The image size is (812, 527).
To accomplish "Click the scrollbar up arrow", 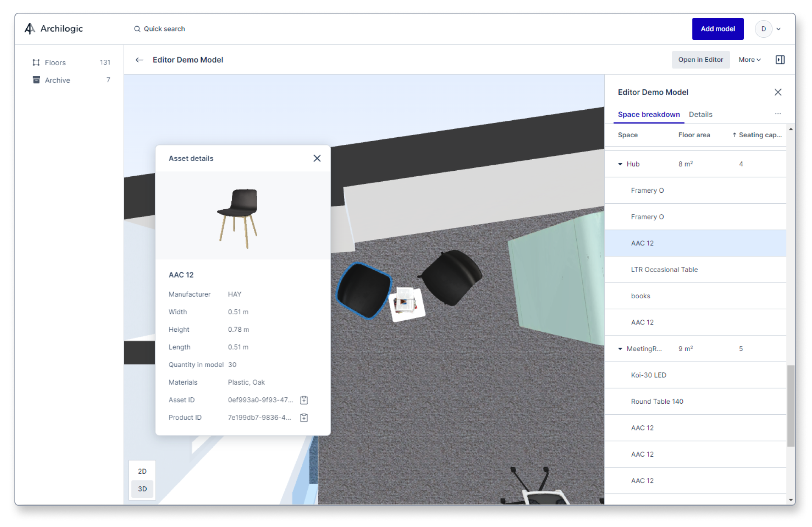I will pos(791,129).
